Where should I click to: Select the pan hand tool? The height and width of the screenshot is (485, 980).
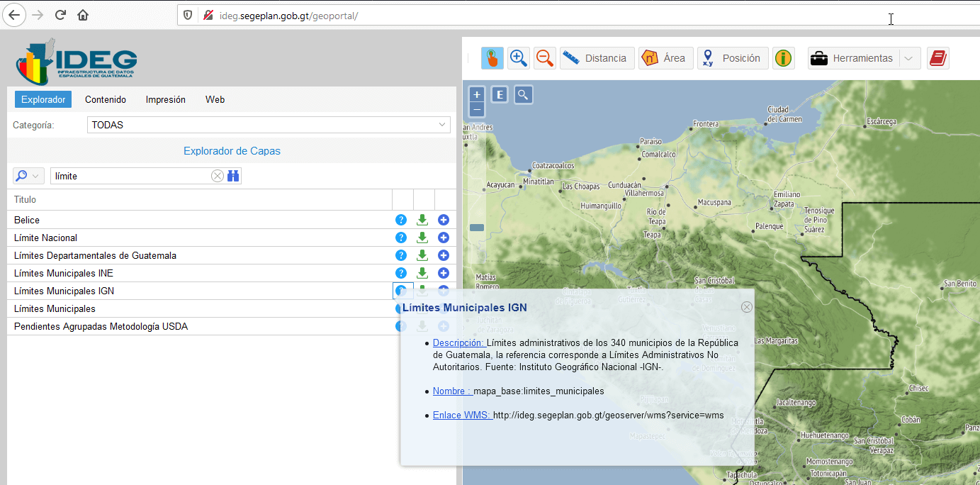(x=492, y=58)
